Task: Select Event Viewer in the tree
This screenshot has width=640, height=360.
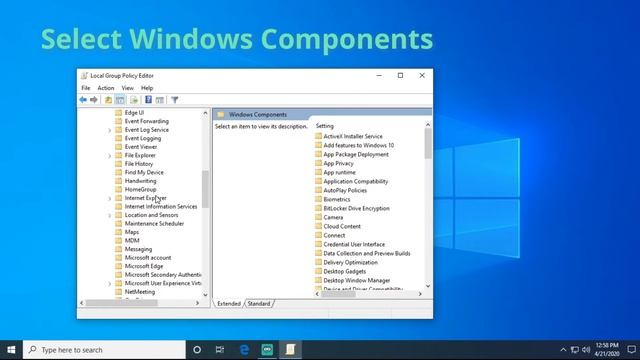Action: [141, 147]
